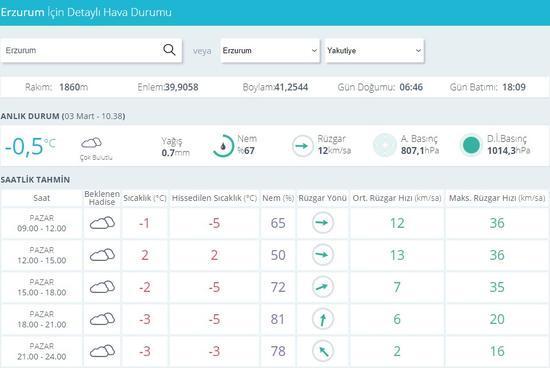The image size is (550, 368).
Task: Click the Rüzgar 12km/sa reading
Action: pos(334,145)
